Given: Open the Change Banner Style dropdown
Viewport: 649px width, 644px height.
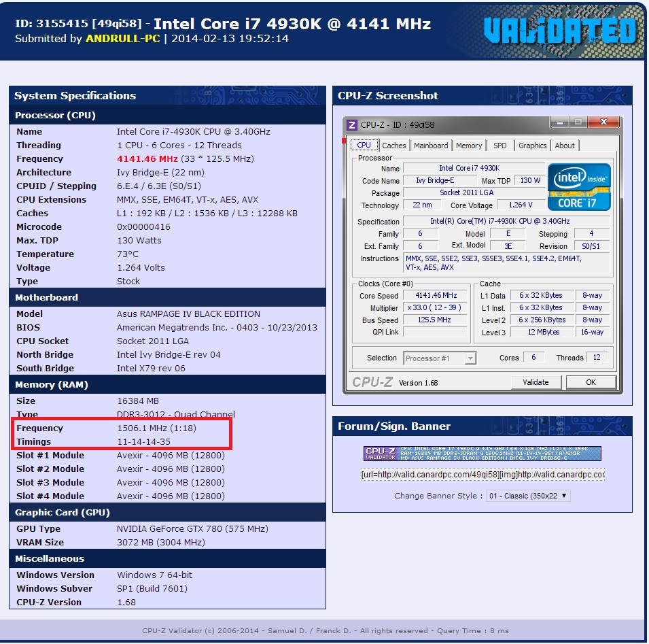Looking at the screenshot, I should click(x=528, y=496).
